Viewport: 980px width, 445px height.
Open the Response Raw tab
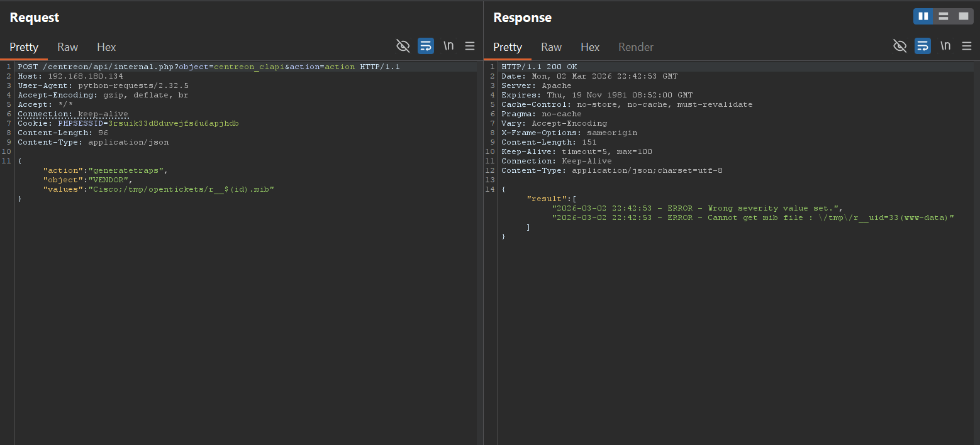pos(551,47)
